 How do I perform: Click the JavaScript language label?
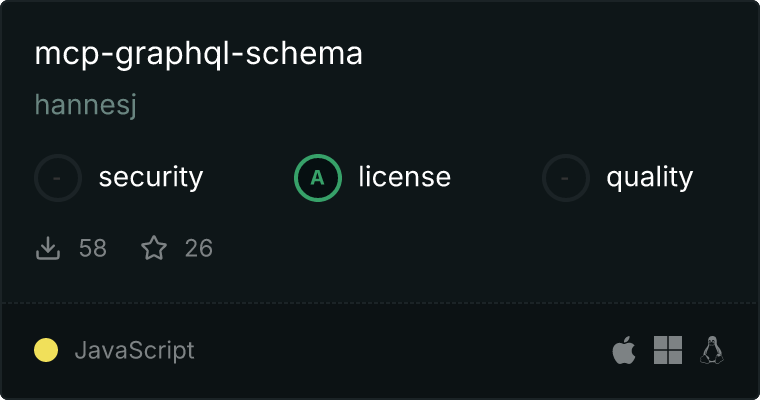coord(134,351)
